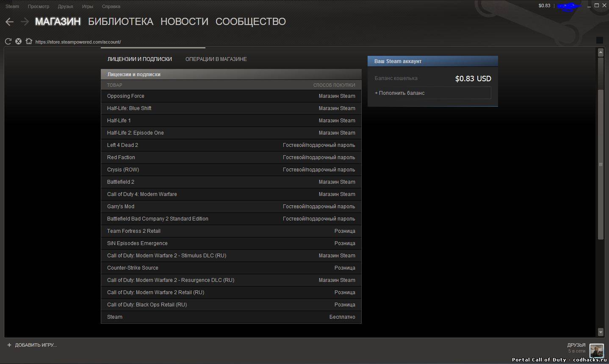Screen dimensions: 609x364
Task: Click the ТОВАР column header
Action: (x=114, y=85)
